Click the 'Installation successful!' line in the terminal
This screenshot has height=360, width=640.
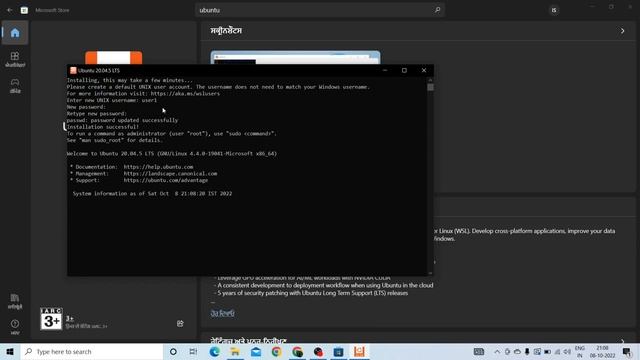[103, 127]
